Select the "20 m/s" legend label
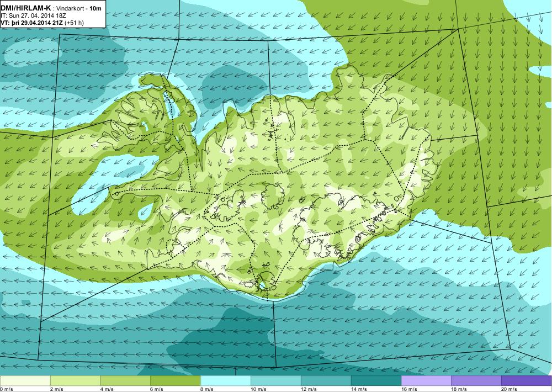Image resolution: width=552 pixels, height=392 pixels. pyautogui.click(x=509, y=389)
